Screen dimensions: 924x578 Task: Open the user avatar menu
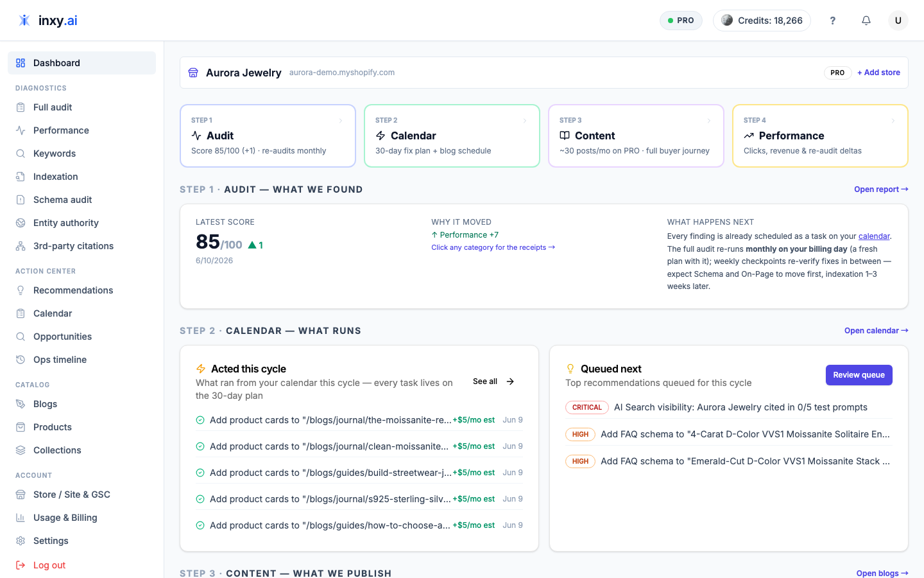coord(898,21)
